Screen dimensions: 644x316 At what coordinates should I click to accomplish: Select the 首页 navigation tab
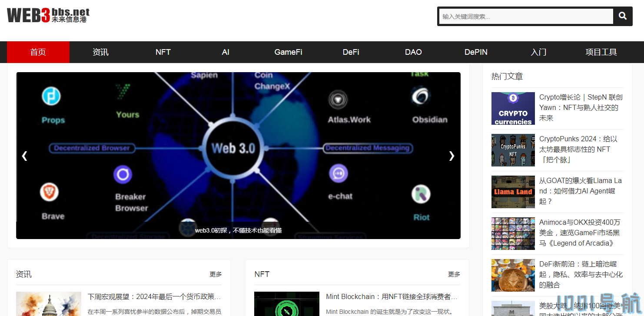(x=38, y=52)
